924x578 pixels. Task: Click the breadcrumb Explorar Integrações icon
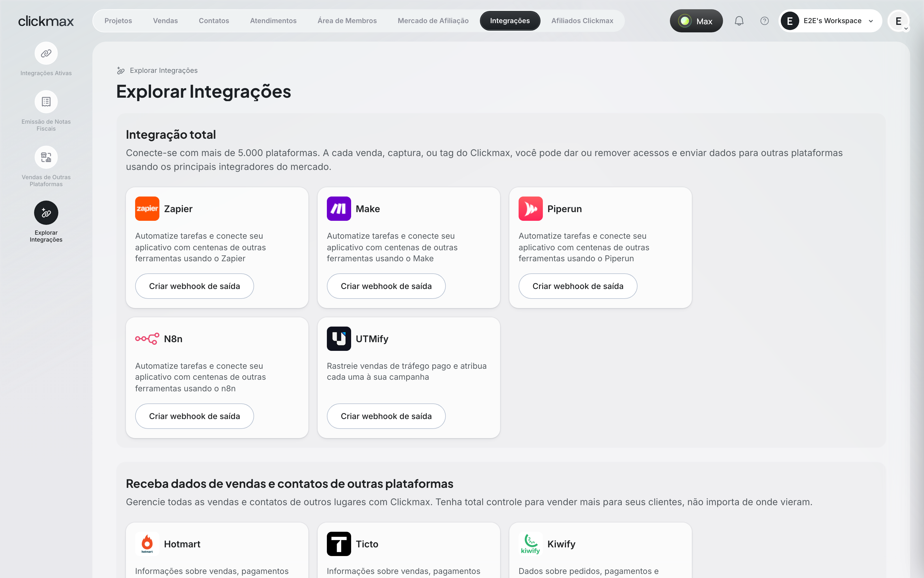coord(121,71)
